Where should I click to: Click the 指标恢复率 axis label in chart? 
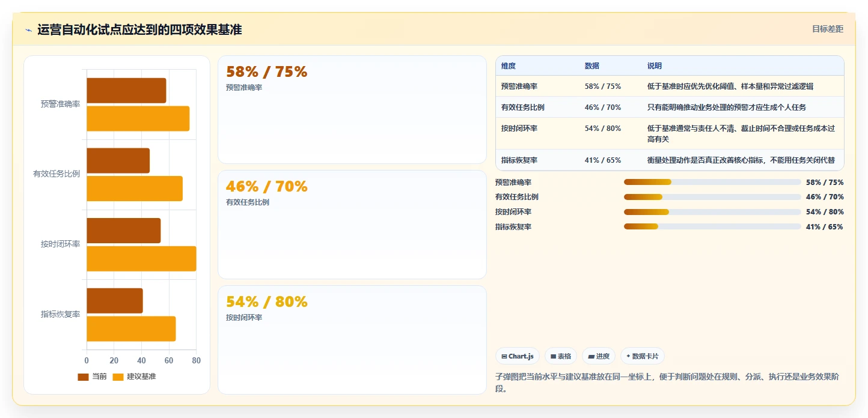(x=61, y=315)
